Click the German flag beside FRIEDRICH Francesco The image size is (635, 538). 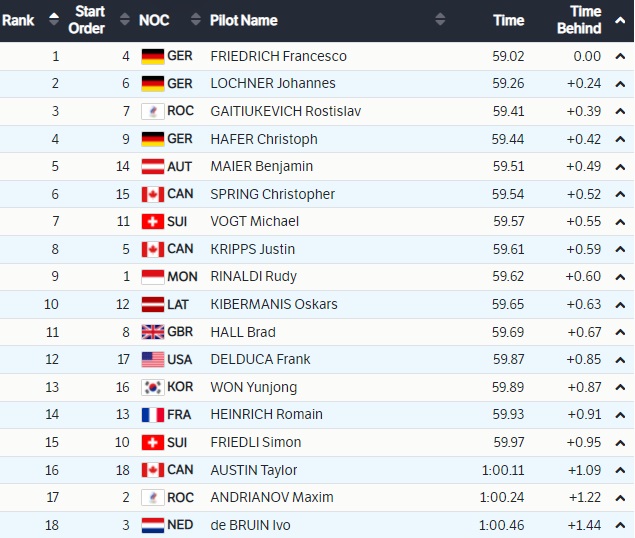tap(153, 56)
